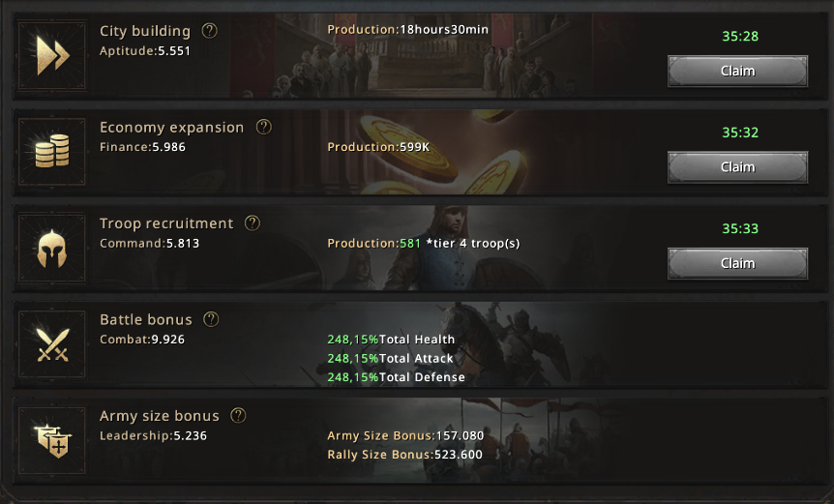Viewport: 834px width, 504px height.
Task: Open the Economy expansion question mark help
Action: tap(264, 127)
